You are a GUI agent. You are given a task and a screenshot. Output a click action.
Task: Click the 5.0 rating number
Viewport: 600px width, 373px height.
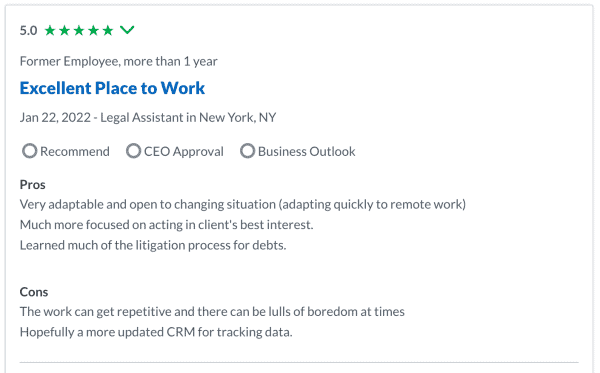[x=28, y=30]
